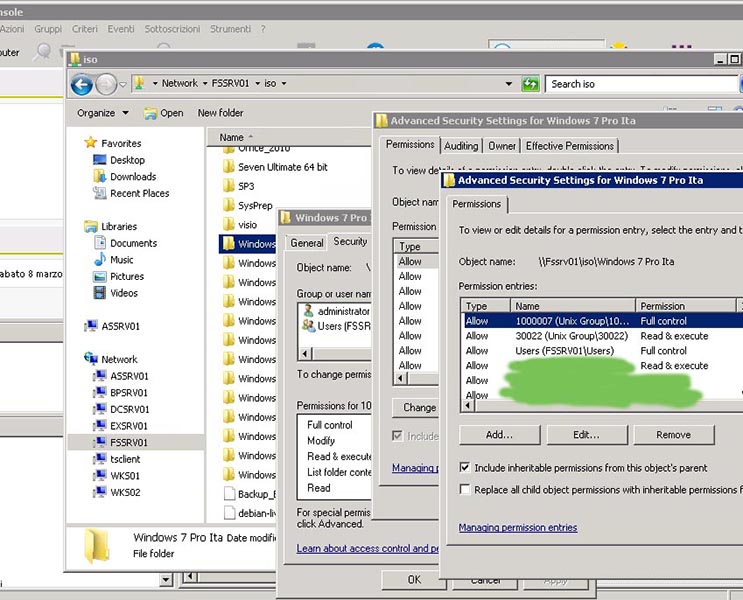Select the tsclient network item

125,459
